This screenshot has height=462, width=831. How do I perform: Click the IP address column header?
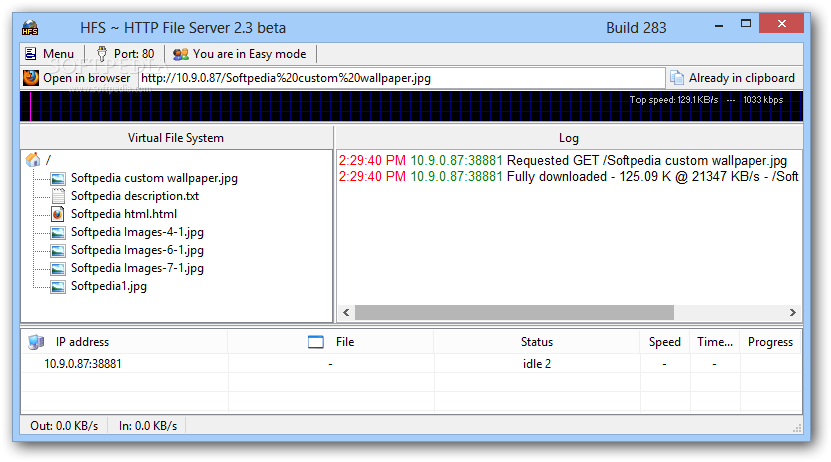(82, 342)
